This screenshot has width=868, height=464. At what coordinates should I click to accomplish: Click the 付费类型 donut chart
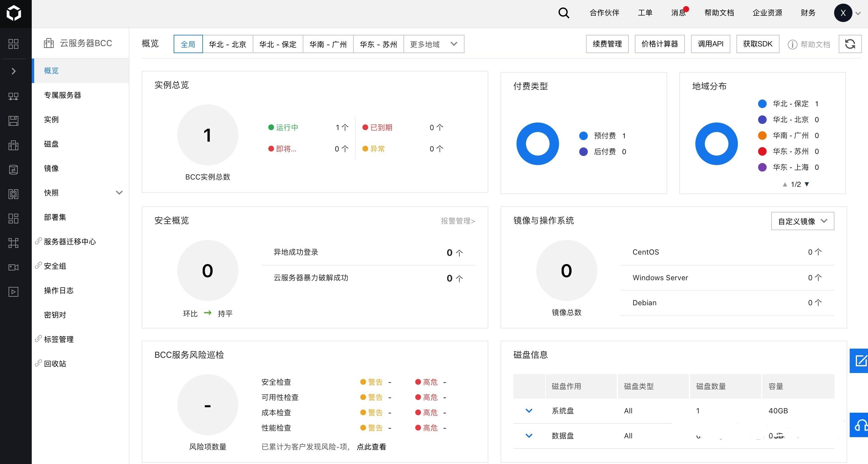click(x=538, y=144)
